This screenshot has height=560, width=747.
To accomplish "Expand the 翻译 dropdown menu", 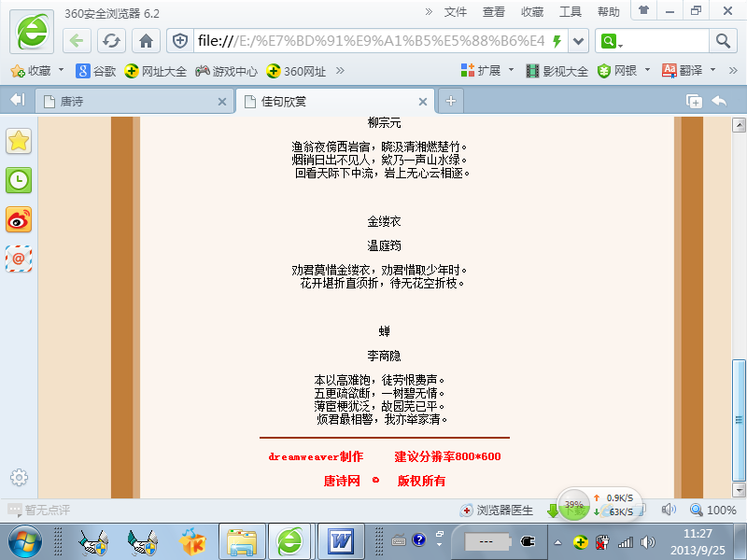I will pos(712,71).
